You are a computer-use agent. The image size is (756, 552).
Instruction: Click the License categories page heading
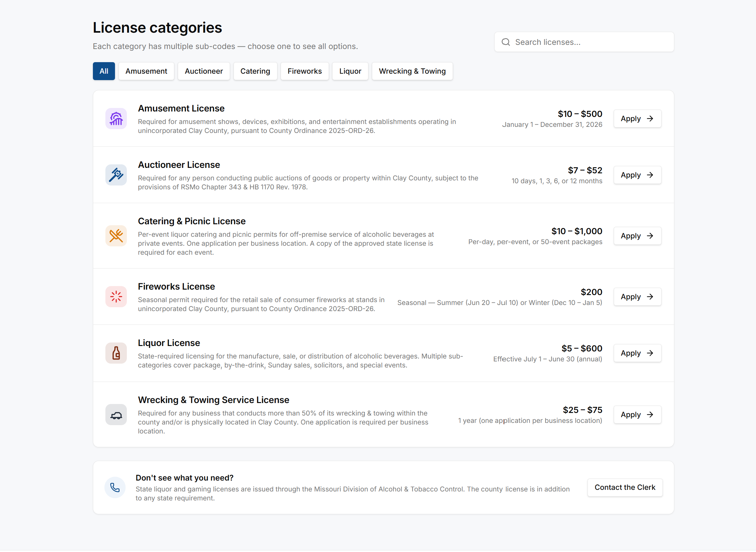[157, 28]
